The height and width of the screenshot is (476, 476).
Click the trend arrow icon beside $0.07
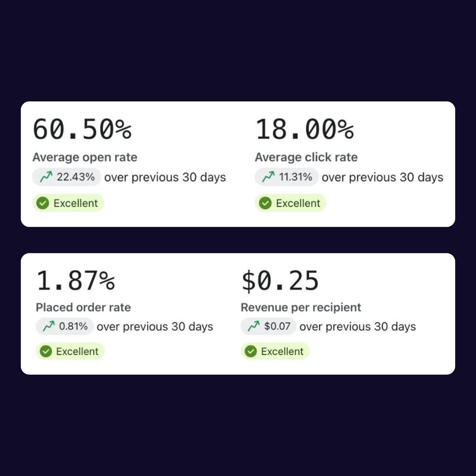pyautogui.click(x=254, y=326)
